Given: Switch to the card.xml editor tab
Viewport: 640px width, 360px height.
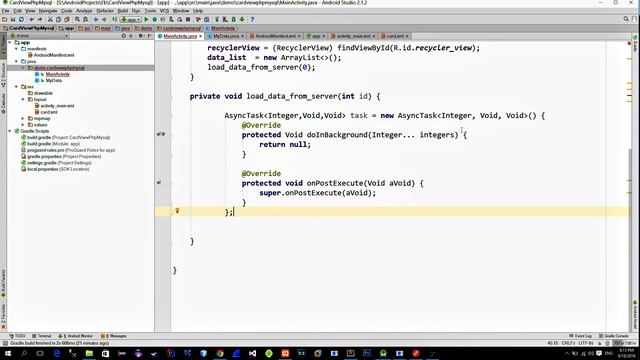Looking at the screenshot, I should (x=395, y=36).
